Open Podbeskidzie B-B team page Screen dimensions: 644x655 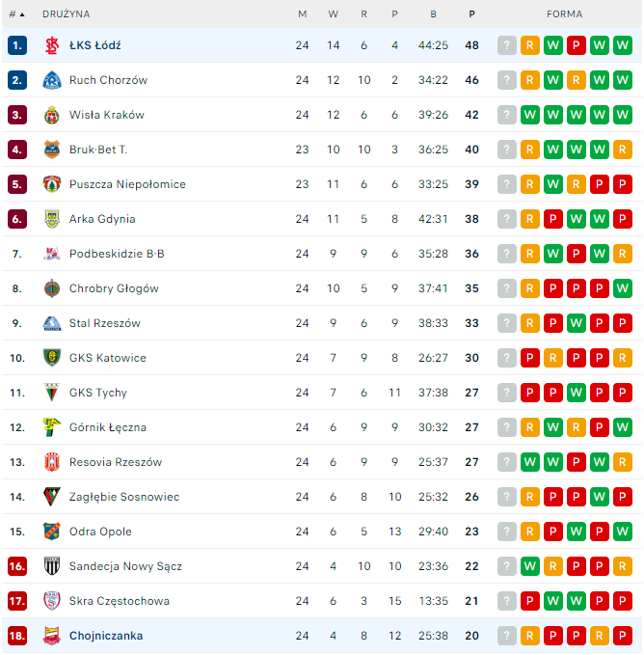[x=117, y=254]
